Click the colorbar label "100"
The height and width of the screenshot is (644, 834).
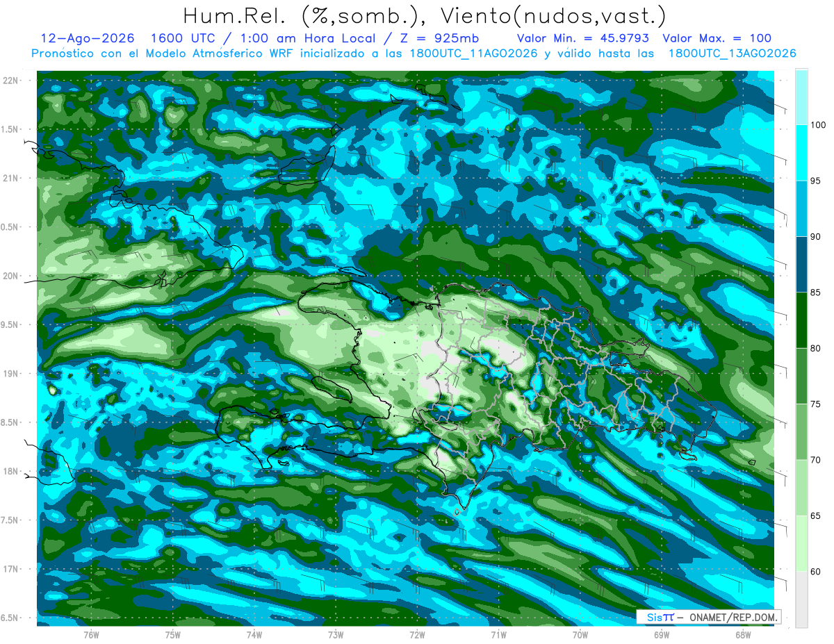[x=819, y=125]
